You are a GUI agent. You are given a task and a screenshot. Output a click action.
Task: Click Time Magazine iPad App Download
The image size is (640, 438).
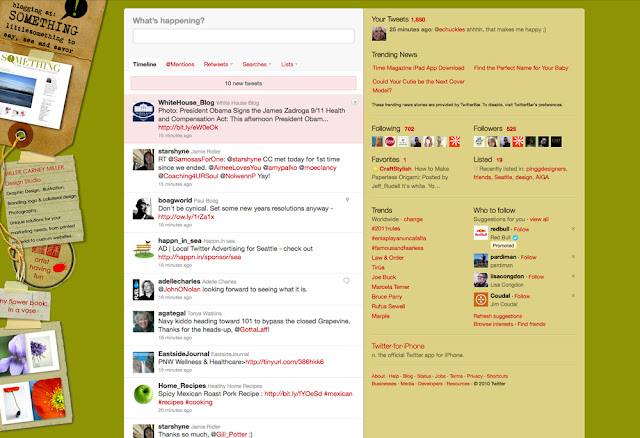tap(418, 68)
